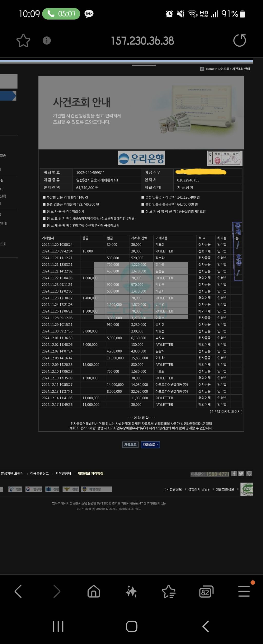Viewport: 263px width, 644px height.
Task: Reload the page with the refresh icon
Action: click(x=239, y=41)
